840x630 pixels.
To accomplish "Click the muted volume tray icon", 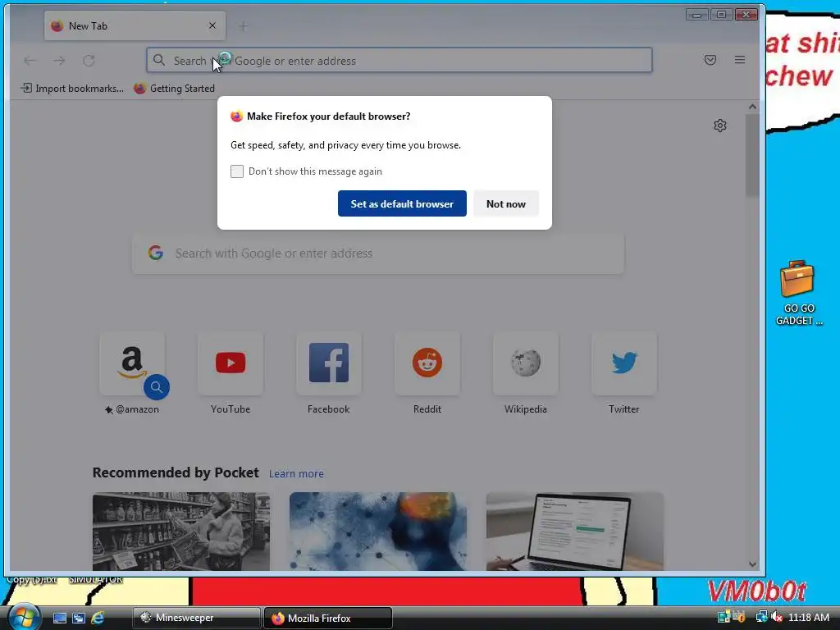I will pyautogui.click(x=777, y=617).
